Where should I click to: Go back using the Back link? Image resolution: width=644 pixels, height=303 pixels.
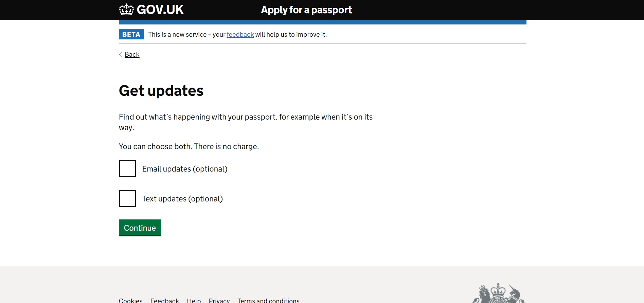[x=132, y=55]
